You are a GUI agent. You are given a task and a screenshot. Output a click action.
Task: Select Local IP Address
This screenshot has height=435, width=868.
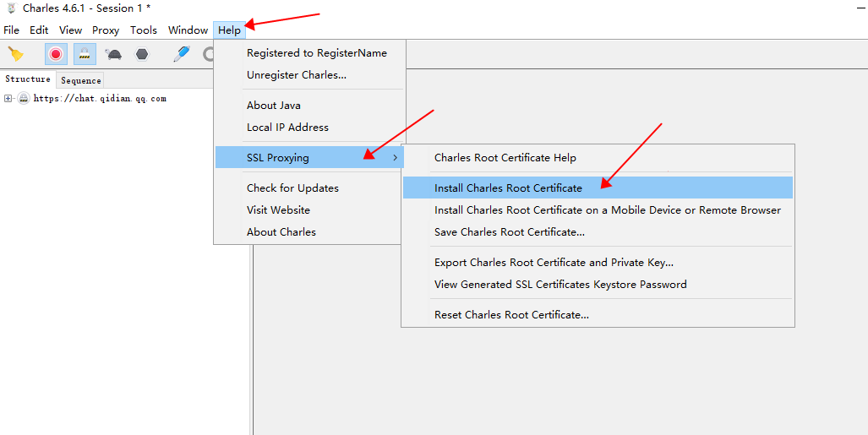(310, 128)
